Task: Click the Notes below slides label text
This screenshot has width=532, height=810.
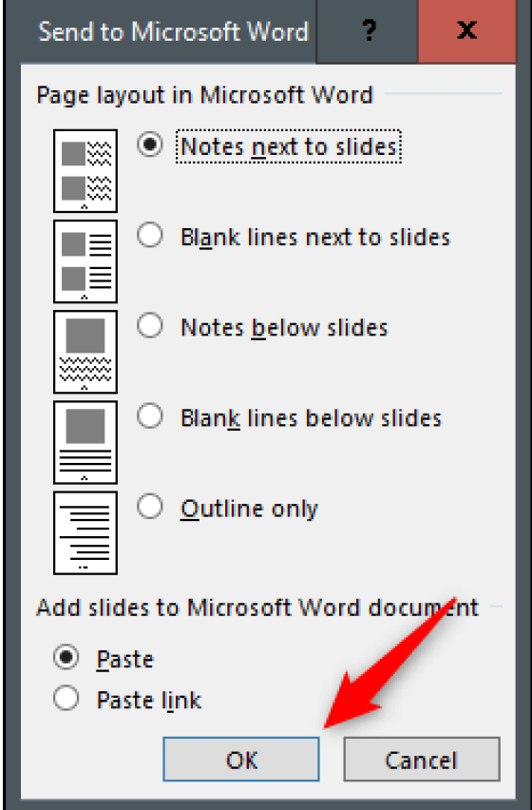Action: 284,328
